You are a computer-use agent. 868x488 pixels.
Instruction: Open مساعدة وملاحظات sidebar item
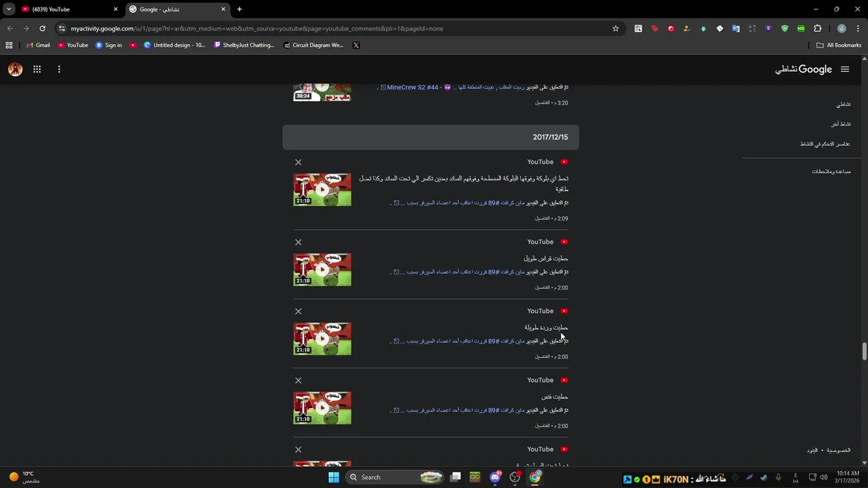click(x=831, y=171)
